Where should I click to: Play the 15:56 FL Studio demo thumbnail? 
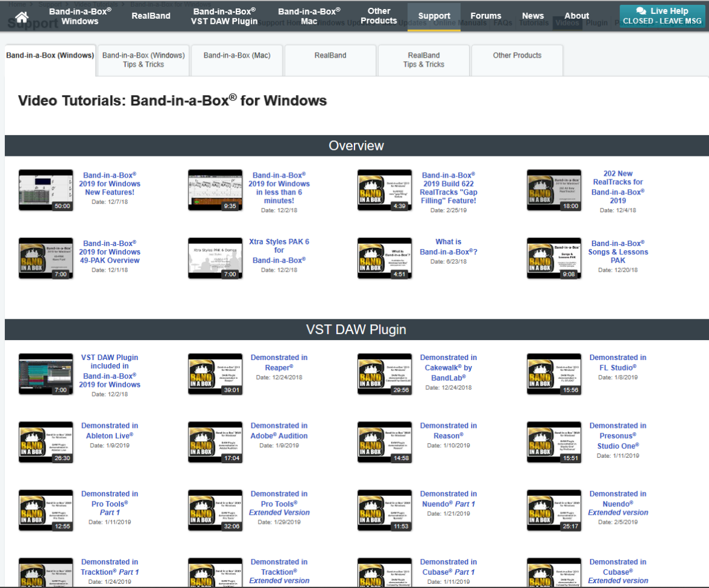click(x=554, y=374)
